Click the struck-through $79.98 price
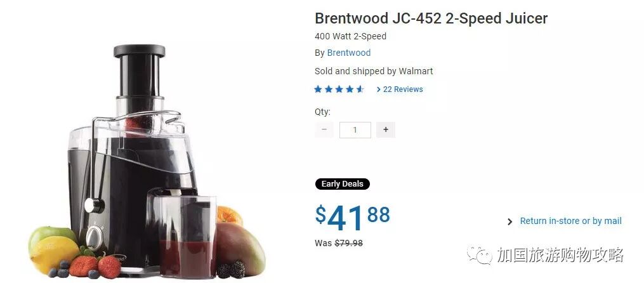 pyautogui.click(x=349, y=243)
